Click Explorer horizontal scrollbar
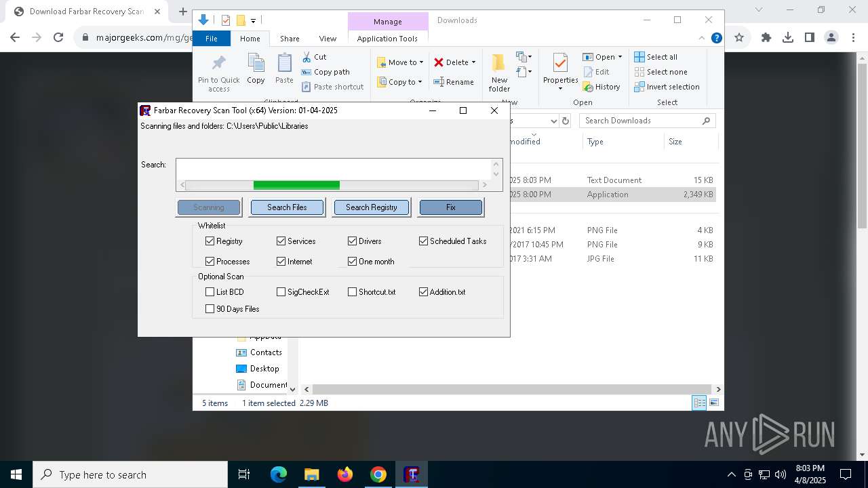Viewport: 868px width, 488px height. 512,389
